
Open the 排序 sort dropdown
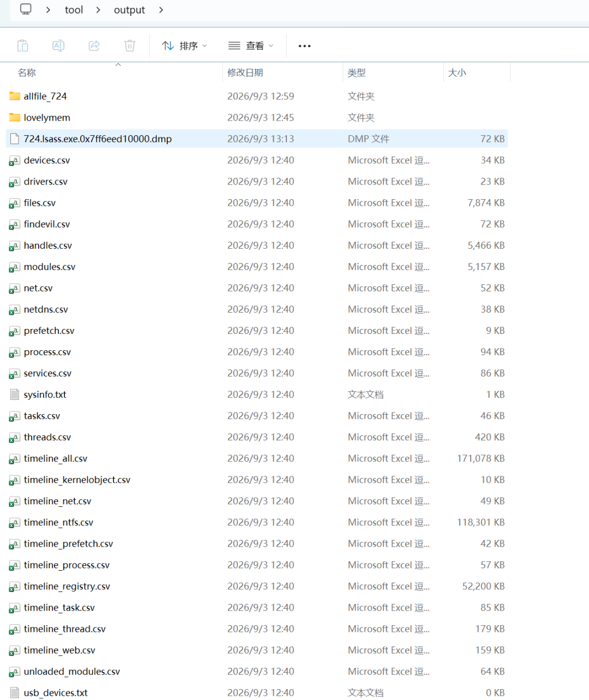pos(185,46)
